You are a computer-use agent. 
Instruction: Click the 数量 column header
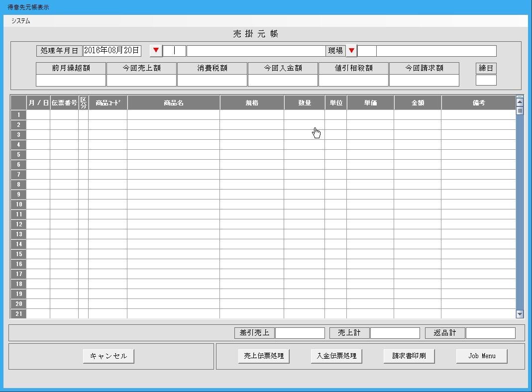(x=305, y=103)
